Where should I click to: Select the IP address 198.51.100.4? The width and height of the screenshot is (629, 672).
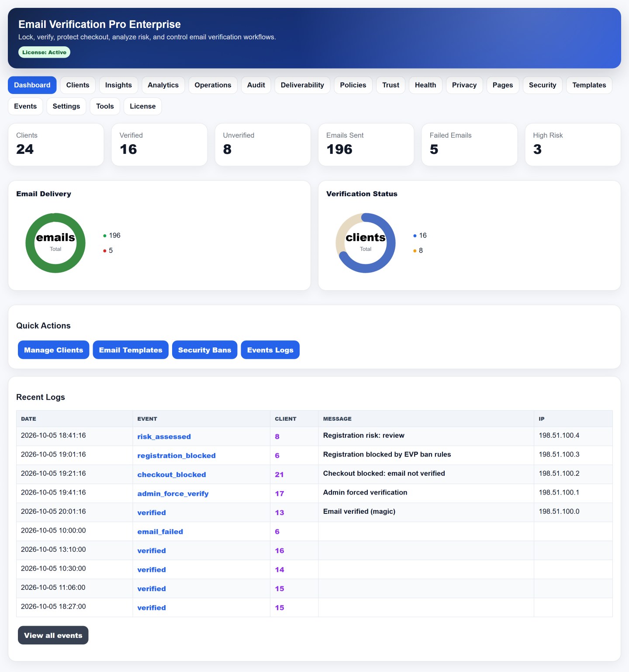click(559, 436)
